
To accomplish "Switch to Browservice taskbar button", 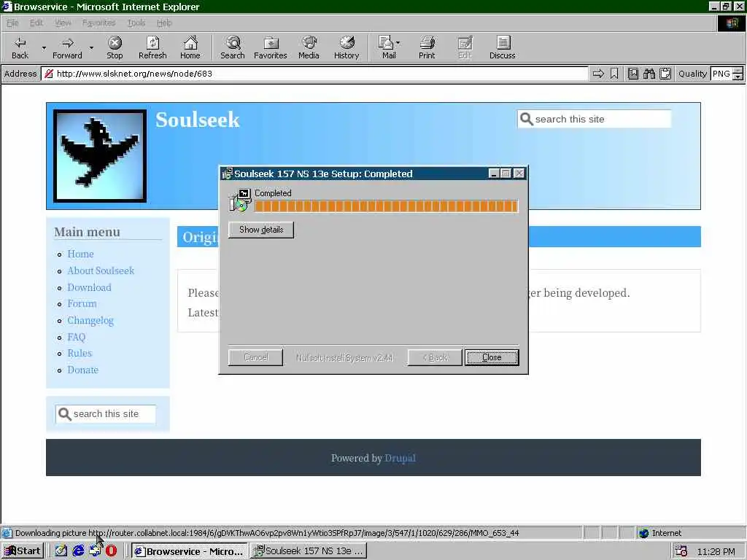I will coord(189,551).
